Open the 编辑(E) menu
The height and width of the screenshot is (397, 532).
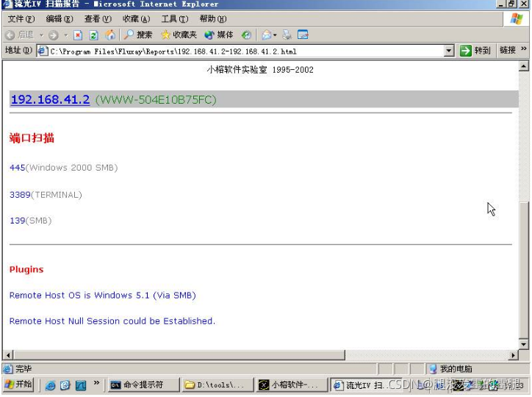(60, 19)
